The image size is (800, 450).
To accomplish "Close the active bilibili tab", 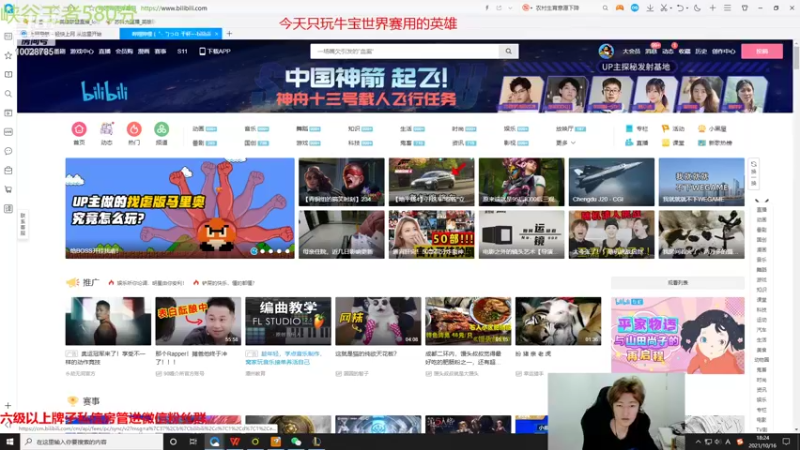I will (x=216, y=34).
